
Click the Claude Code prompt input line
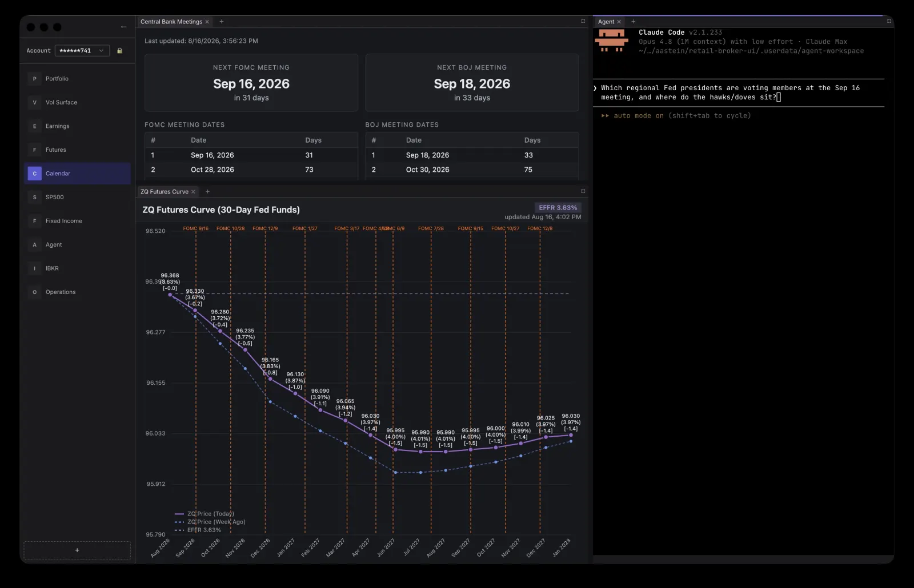click(x=738, y=92)
